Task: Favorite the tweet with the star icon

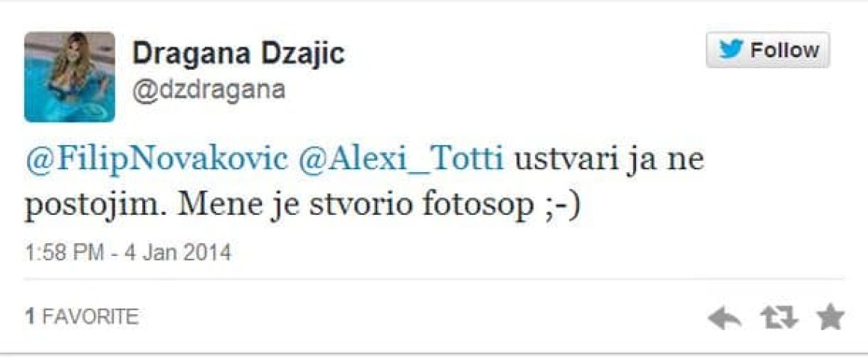Action: pyautogui.click(x=831, y=317)
